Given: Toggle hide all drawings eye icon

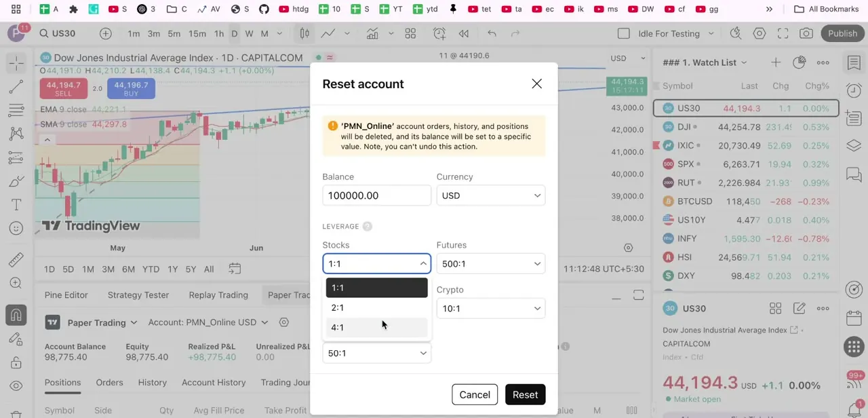Looking at the screenshot, I should (16, 386).
